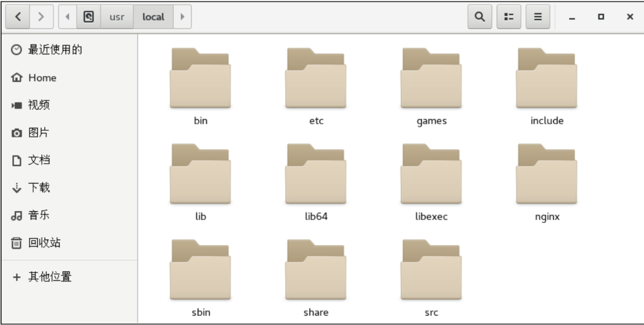Select the games folder icon
The image size is (644, 325).
(431, 78)
